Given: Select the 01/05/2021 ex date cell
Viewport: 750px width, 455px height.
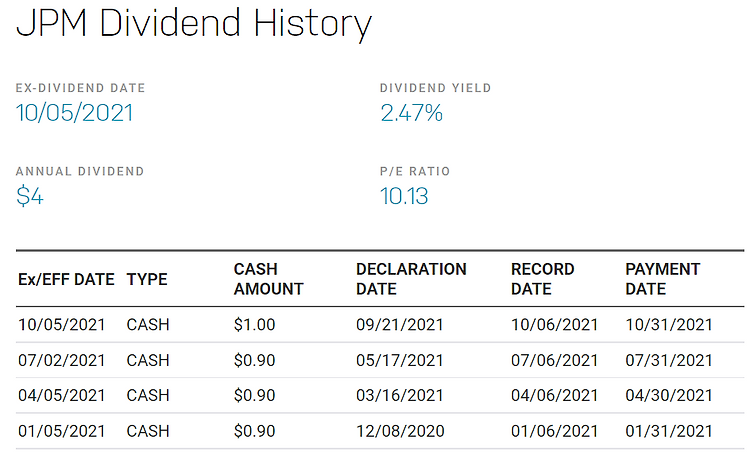Looking at the screenshot, I should (61, 431).
